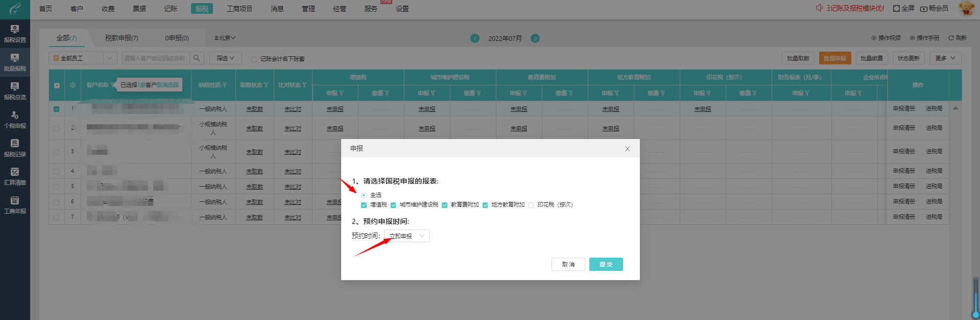
Task: Expand the 更多 dropdown button
Action: pos(945,58)
